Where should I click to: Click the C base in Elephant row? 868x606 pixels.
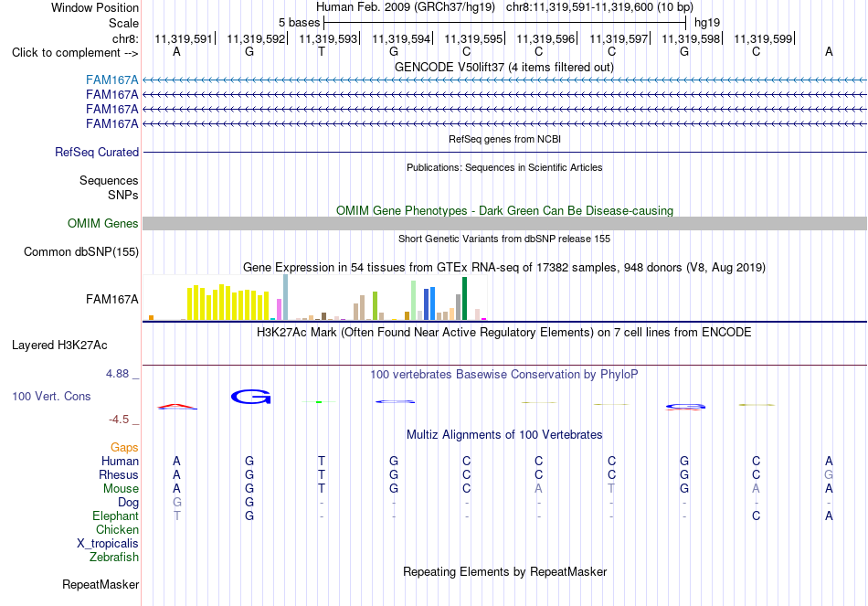(x=757, y=516)
